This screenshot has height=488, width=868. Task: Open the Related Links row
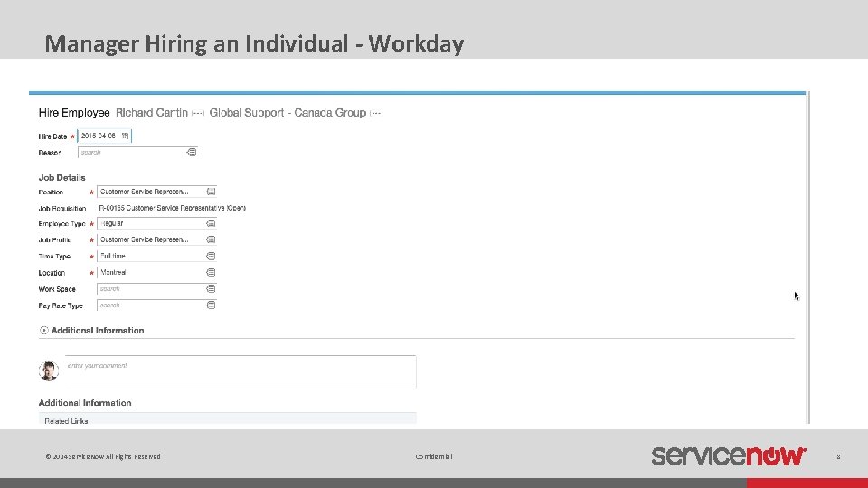tap(228, 418)
